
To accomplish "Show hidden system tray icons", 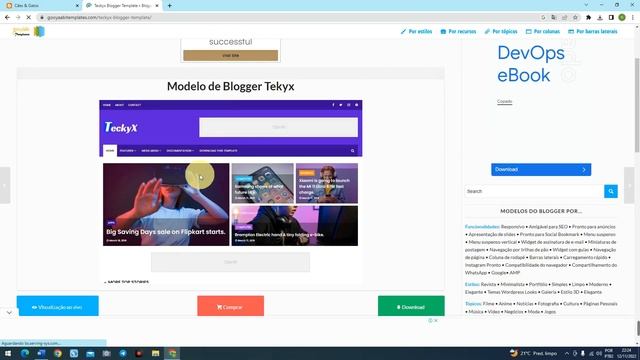I will point(567,353).
